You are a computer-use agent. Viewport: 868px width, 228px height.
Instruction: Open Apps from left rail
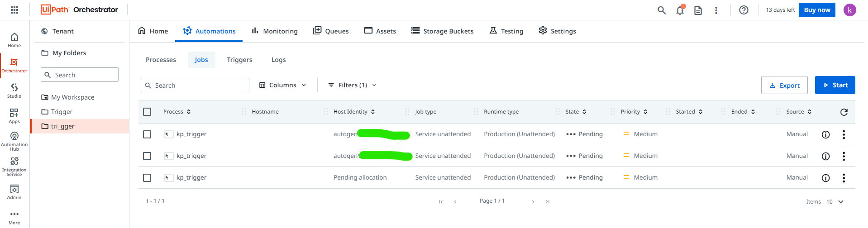tap(14, 116)
